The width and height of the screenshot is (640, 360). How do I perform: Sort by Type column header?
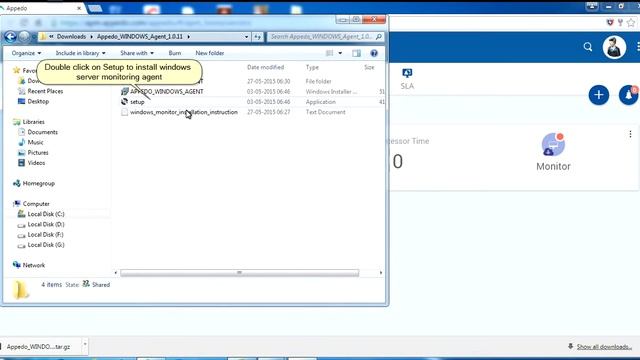pyautogui.click(x=312, y=67)
